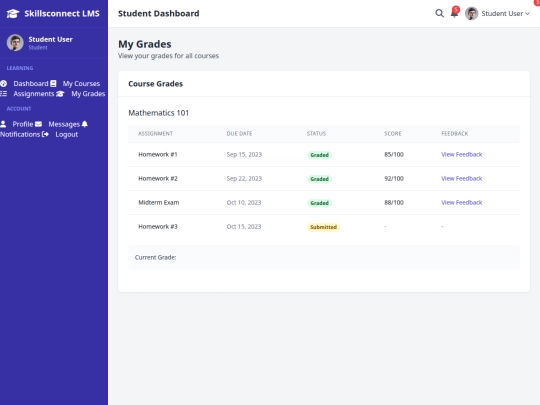Click the DUE DATE column header
The width and height of the screenshot is (540, 405).
(239, 134)
